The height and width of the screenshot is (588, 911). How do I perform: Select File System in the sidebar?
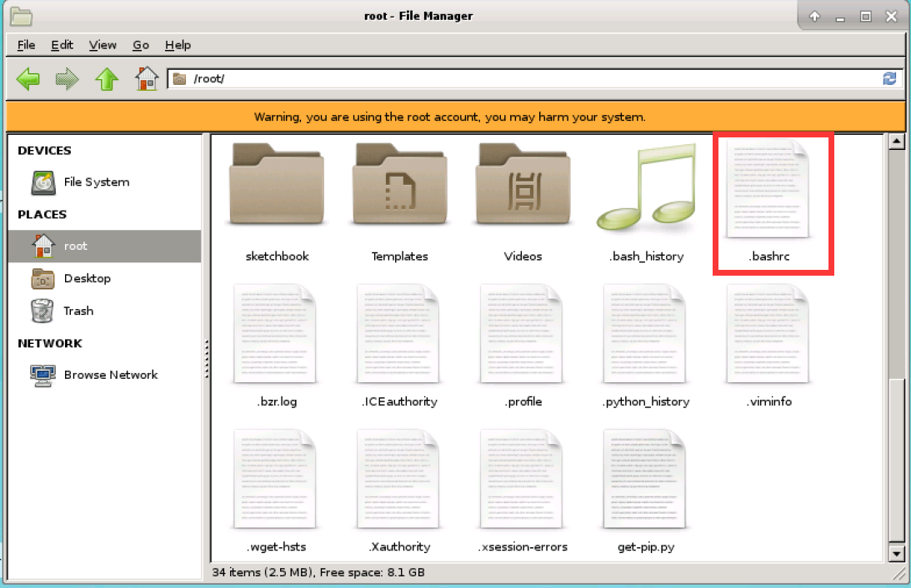tap(104, 182)
